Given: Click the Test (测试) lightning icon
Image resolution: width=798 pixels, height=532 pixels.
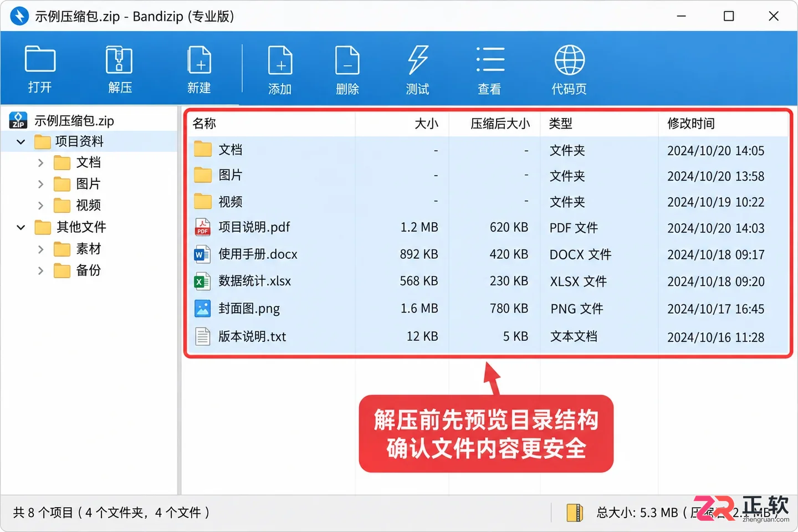Looking at the screenshot, I should tap(418, 60).
